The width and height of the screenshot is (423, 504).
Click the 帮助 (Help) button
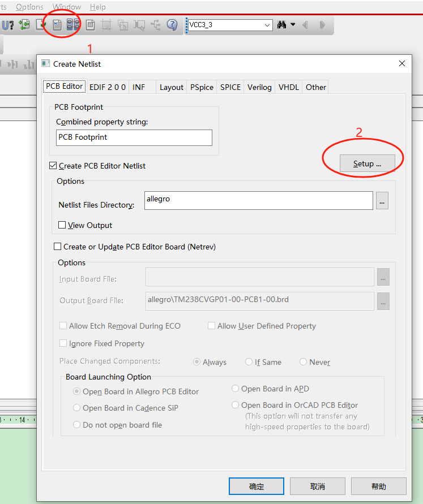pyautogui.click(x=379, y=486)
